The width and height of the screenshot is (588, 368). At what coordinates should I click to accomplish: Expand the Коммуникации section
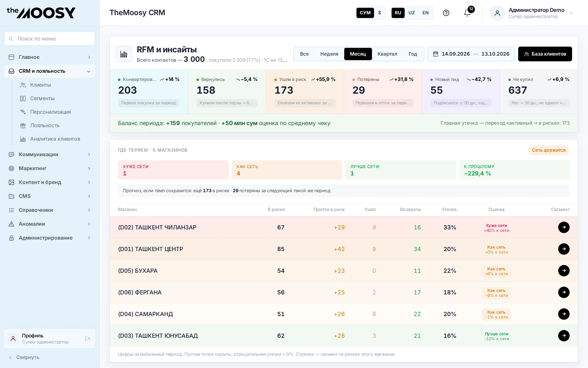pyautogui.click(x=49, y=155)
